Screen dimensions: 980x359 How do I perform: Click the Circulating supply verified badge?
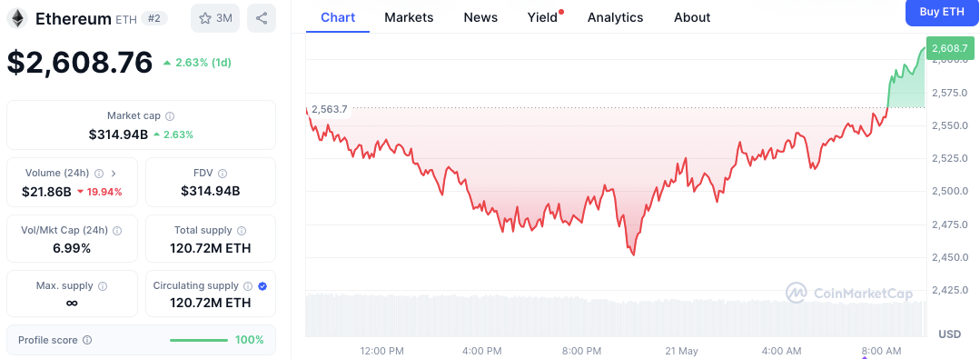(262, 286)
